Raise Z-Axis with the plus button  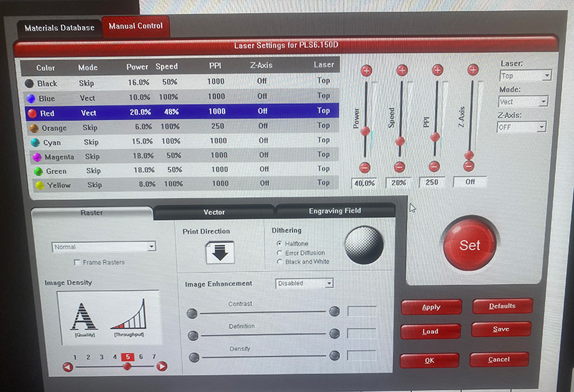click(x=473, y=70)
